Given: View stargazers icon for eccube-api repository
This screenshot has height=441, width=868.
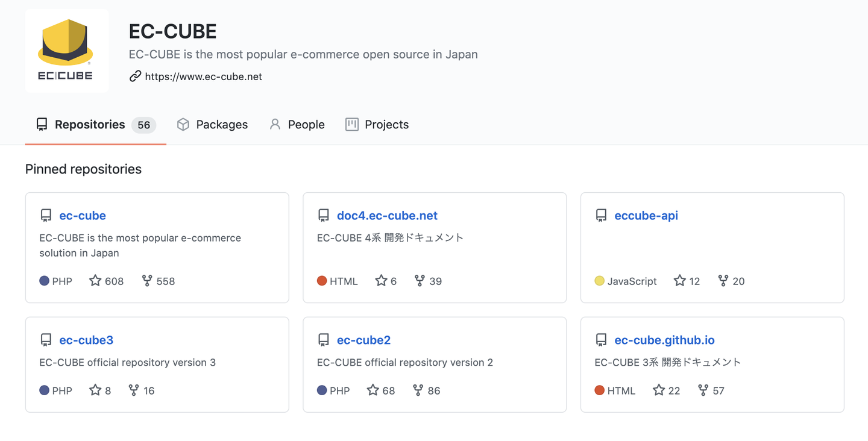Looking at the screenshot, I should 680,281.
